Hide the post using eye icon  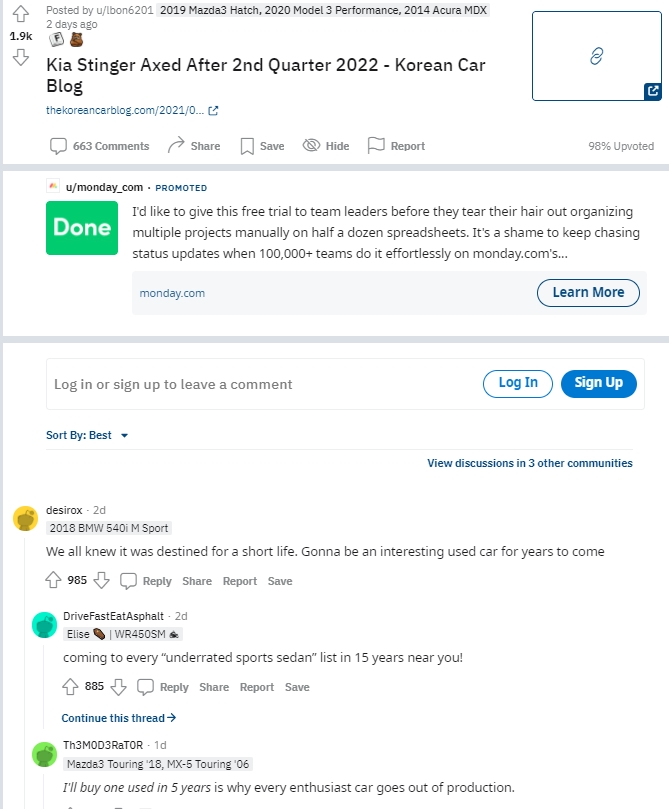[x=325, y=146]
